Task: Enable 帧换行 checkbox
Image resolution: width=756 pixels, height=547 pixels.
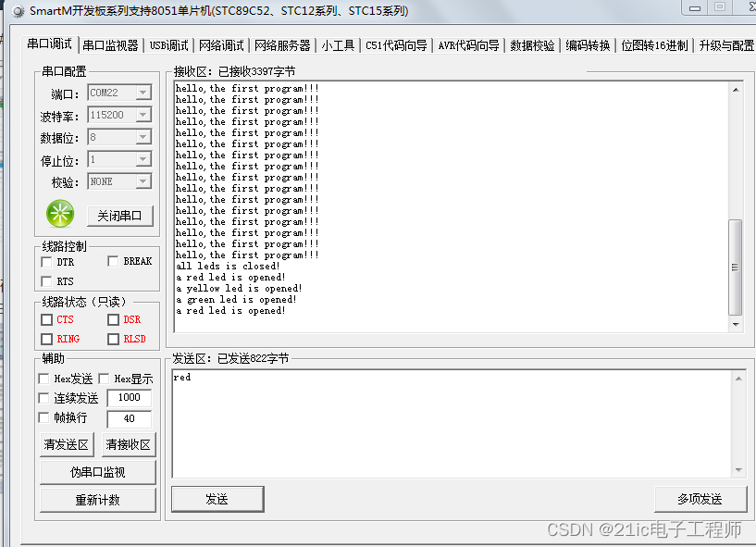Action: pyautogui.click(x=43, y=417)
